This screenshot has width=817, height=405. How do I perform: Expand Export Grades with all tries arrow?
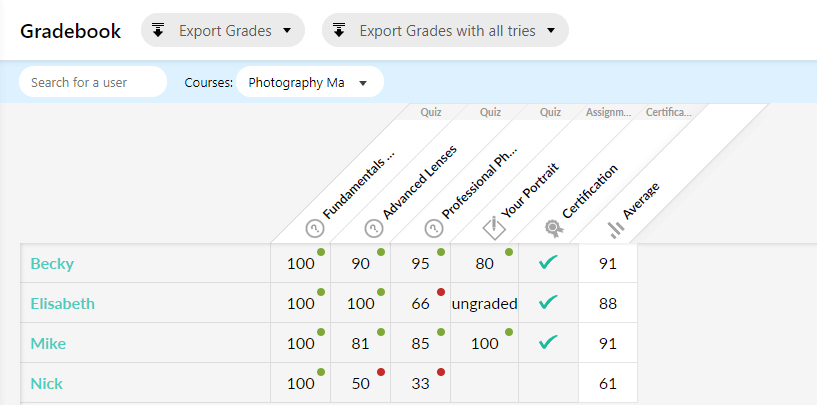coord(551,31)
